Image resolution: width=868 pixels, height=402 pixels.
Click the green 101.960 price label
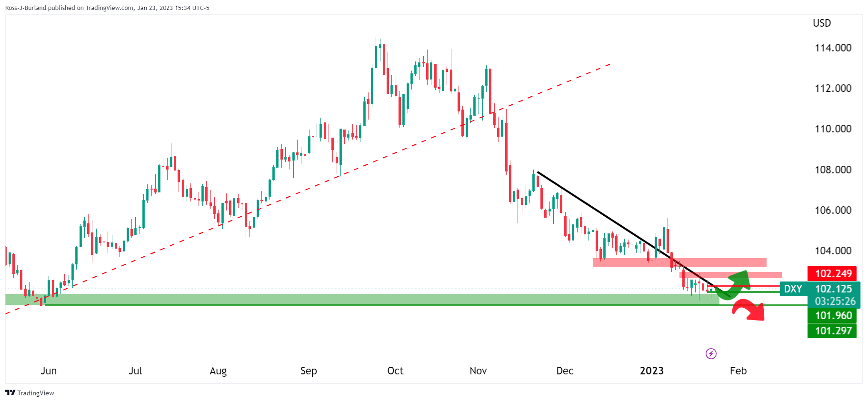[832, 315]
